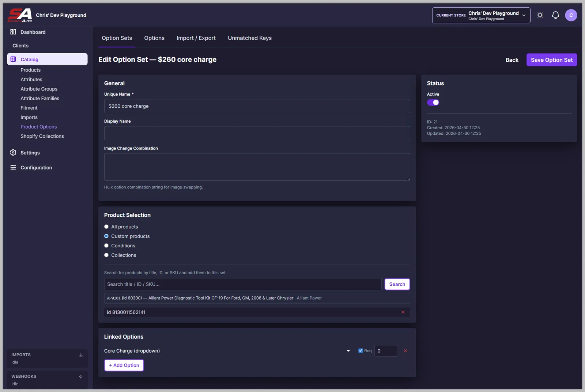Open the user avatar menu

tap(571, 15)
